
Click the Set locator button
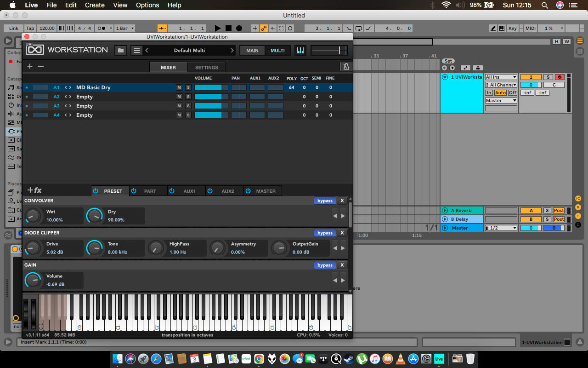[448, 61]
